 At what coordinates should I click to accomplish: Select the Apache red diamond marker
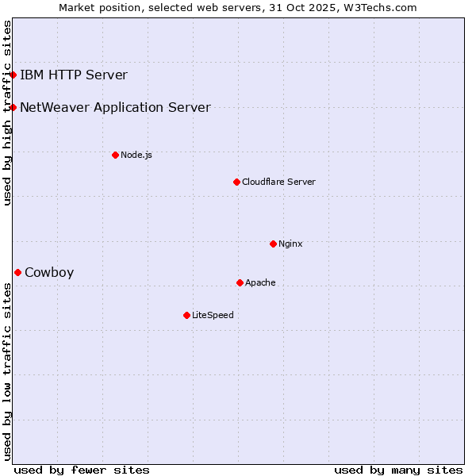240,282
